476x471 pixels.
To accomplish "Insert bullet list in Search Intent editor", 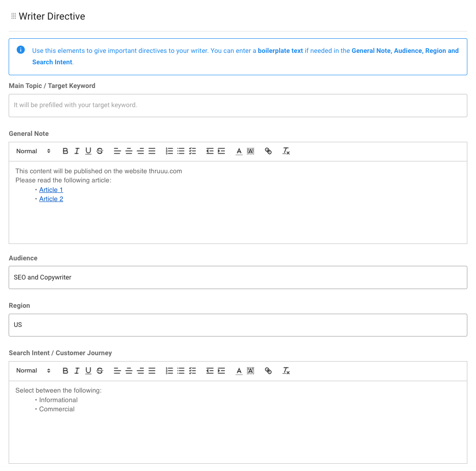I will coord(181,371).
